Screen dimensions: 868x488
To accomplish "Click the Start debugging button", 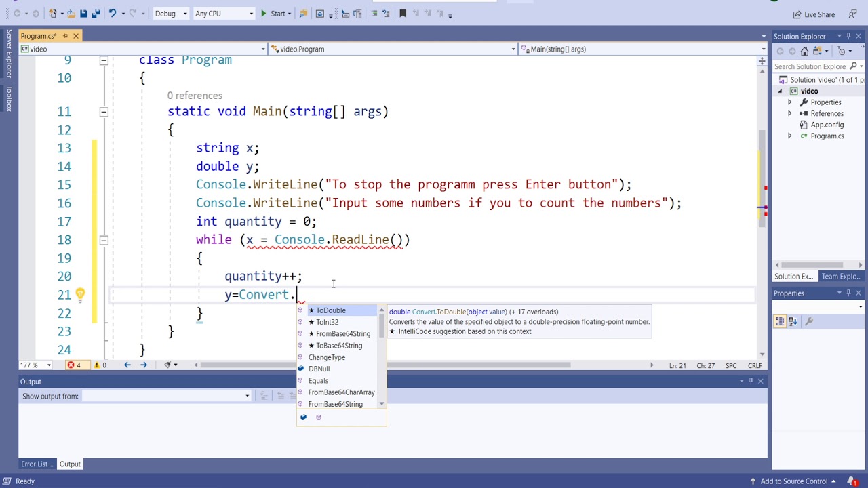I will coord(274,14).
